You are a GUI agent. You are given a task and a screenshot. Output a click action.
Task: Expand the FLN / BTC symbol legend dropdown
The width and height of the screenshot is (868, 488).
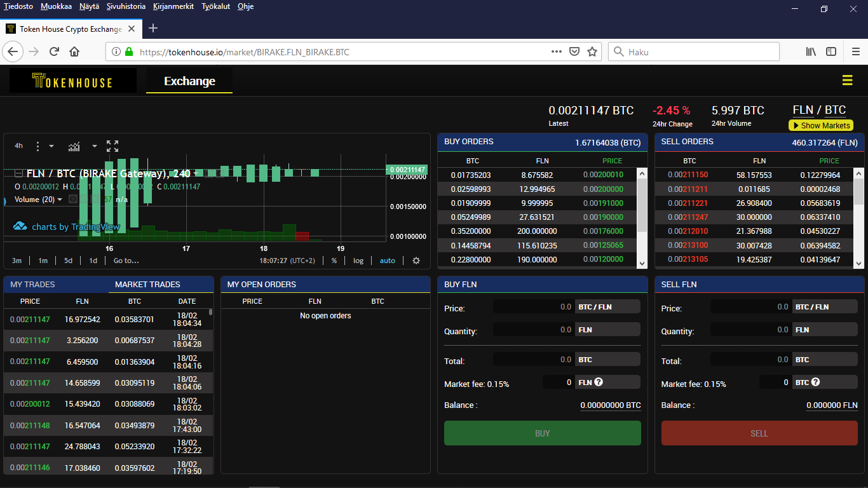tap(196, 173)
